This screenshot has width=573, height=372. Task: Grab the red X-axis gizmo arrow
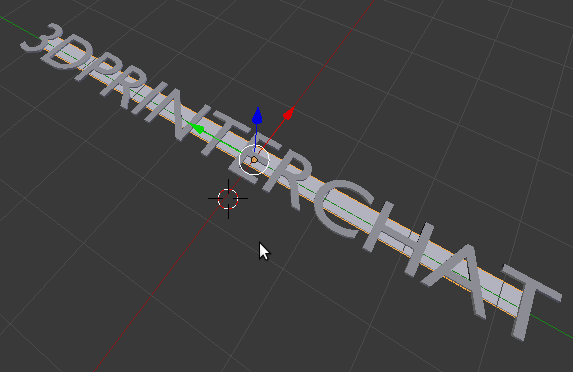pyautogui.click(x=289, y=113)
